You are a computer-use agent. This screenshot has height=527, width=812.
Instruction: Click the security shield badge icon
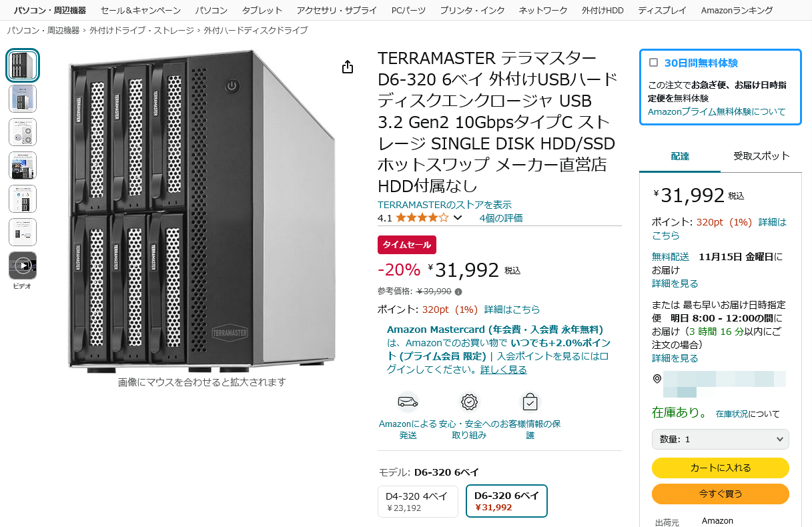click(469, 402)
